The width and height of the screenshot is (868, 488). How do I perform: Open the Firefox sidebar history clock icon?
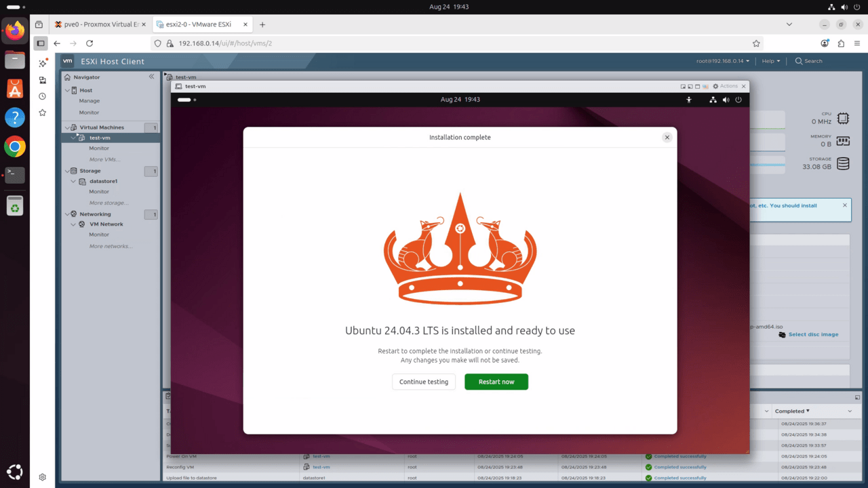coord(42,96)
